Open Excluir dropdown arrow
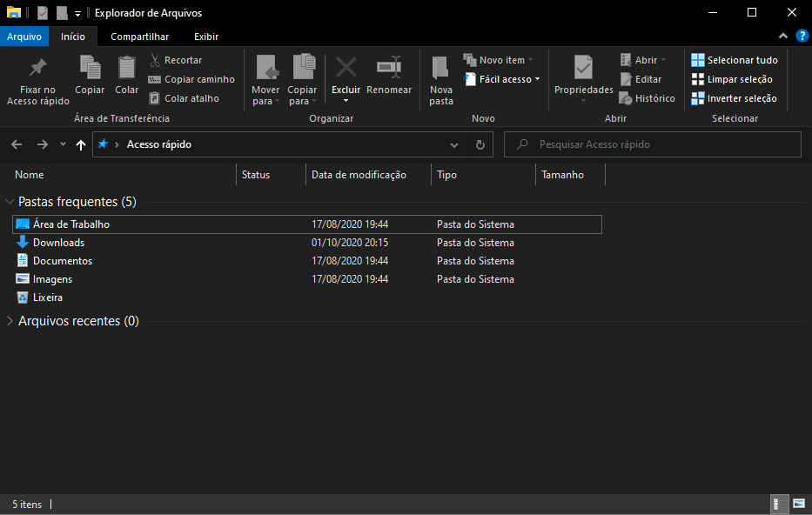 346,101
